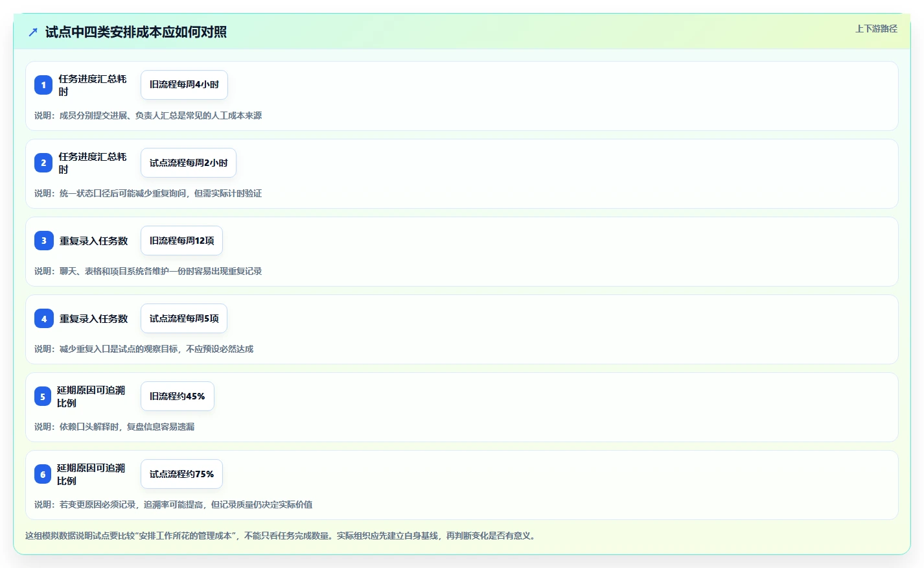
Task: Click note 成员分别提交进展、负责人汇总
Action: point(148,115)
